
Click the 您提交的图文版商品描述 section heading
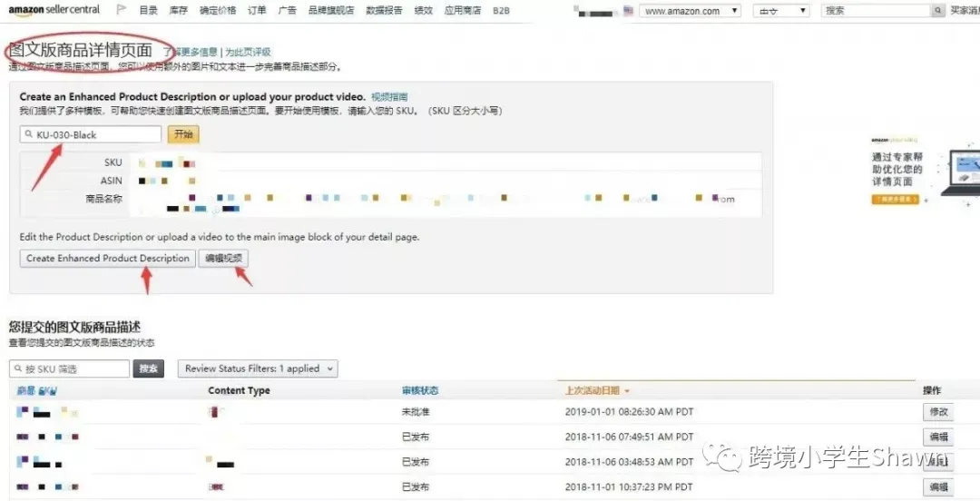[x=74, y=327]
